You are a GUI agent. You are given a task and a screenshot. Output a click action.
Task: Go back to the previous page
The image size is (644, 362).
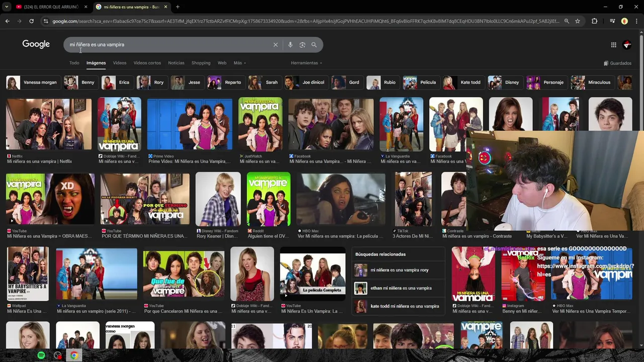click(7, 21)
